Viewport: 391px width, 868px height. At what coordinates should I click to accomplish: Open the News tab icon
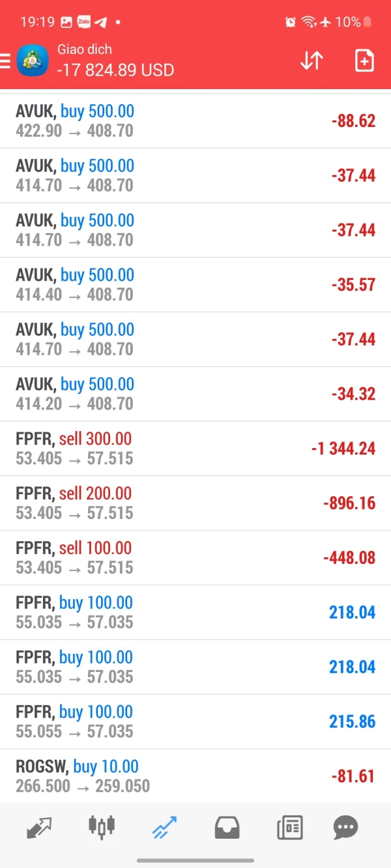[x=289, y=827]
